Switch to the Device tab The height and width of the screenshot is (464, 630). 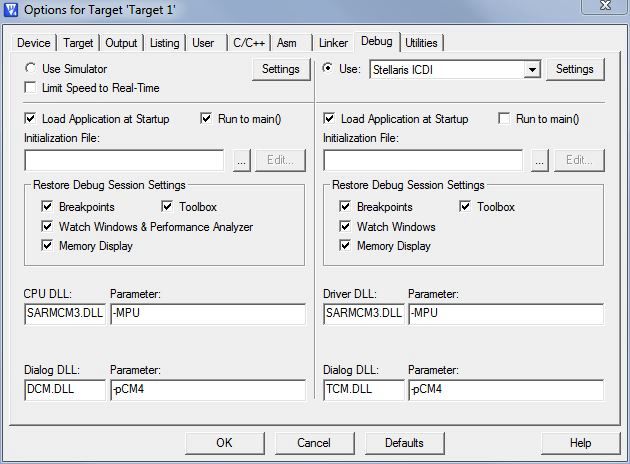34,43
